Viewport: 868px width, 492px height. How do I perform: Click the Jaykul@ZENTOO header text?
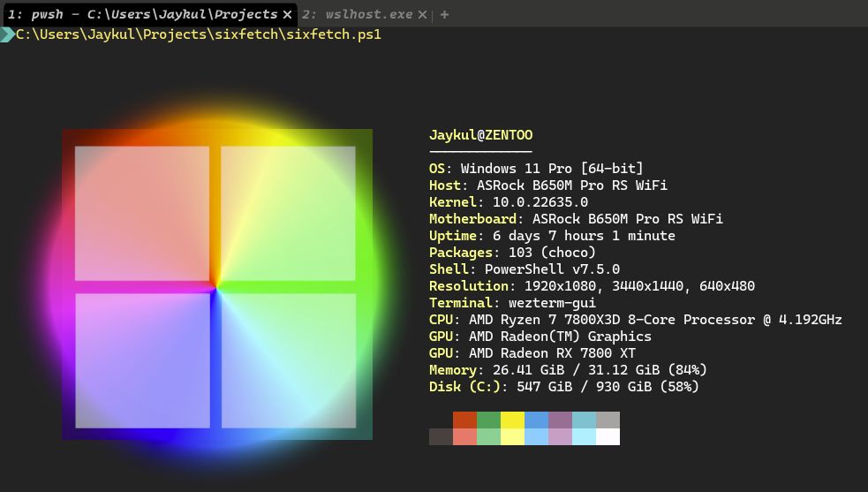coord(480,134)
